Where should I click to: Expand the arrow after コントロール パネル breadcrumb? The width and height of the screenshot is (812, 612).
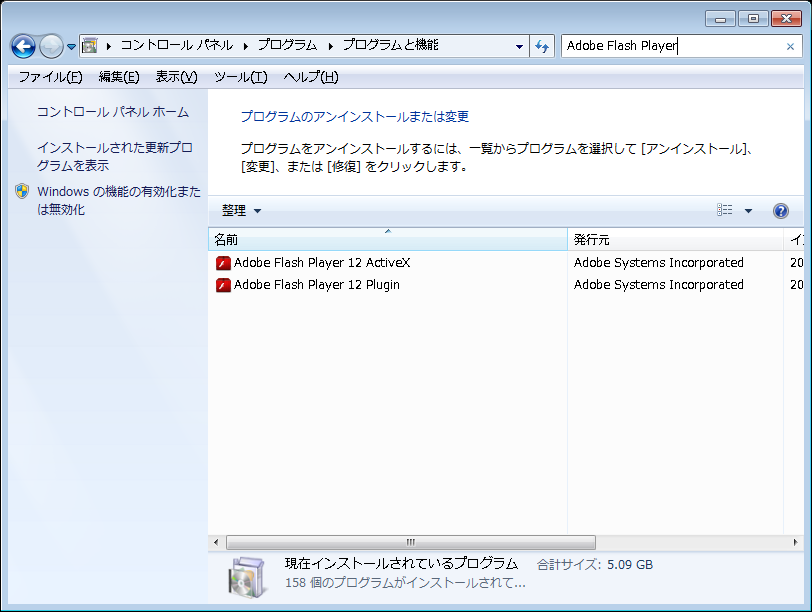coord(245,46)
